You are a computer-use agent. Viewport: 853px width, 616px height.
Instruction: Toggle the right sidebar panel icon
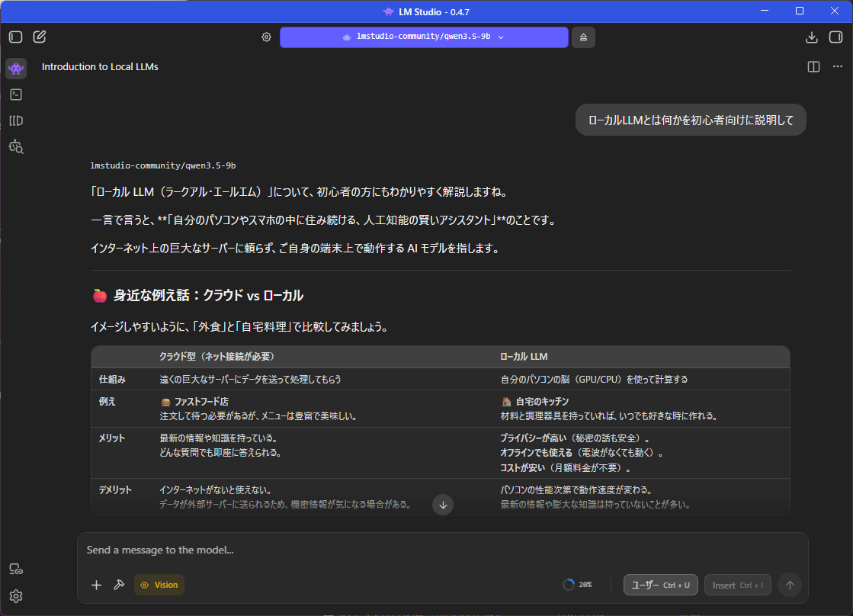[x=835, y=37]
